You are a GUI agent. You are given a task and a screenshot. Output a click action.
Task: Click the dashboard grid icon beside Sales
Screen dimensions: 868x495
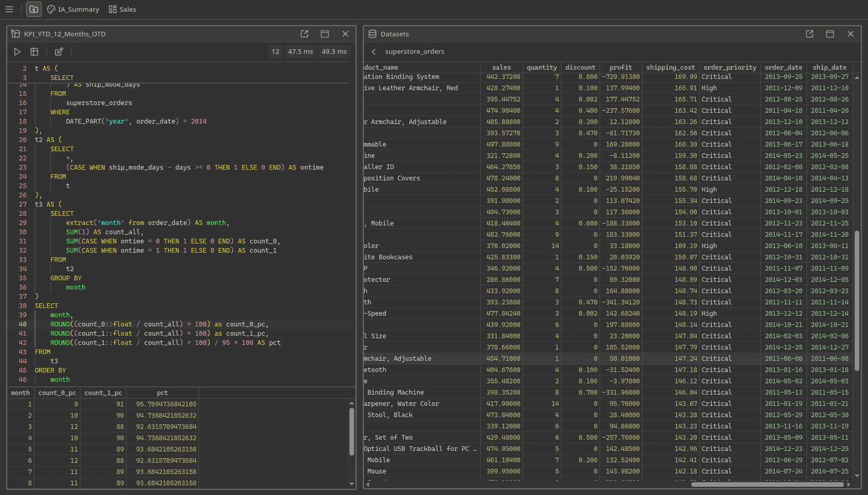coord(112,9)
